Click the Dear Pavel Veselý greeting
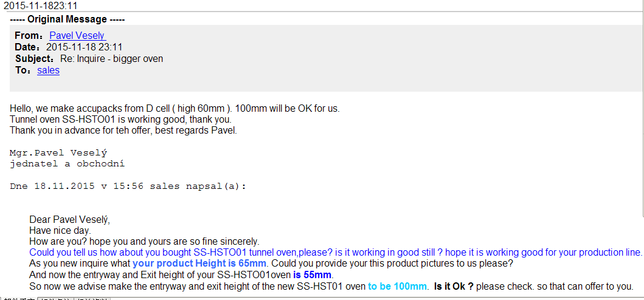The width and height of the screenshot is (644, 300). [69, 220]
